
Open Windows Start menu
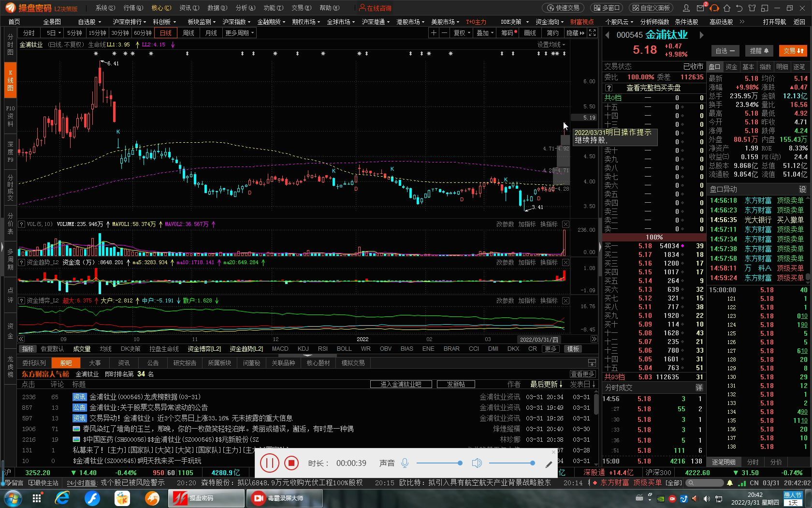[12, 498]
